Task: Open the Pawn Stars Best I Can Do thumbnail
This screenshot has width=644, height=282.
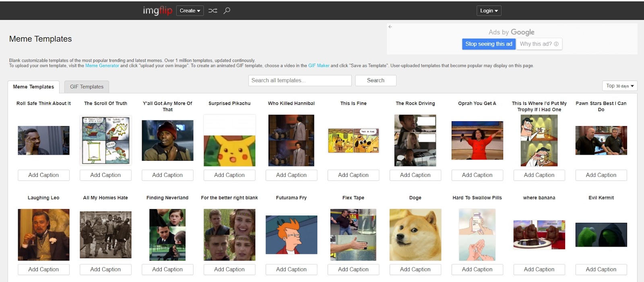Action: pyautogui.click(x=601, y=140)
